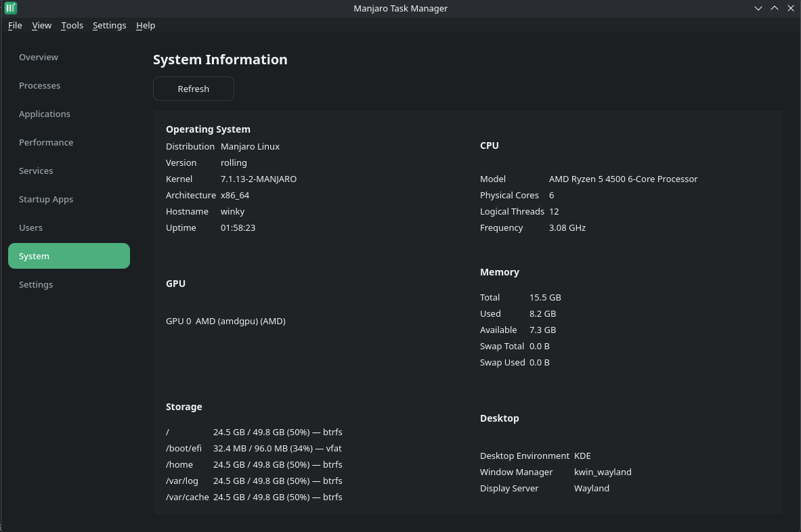Screen dimensions: 801x532
Task: Click the Manjaro Task Manager app icon
Action: click(x=11, y=8)
